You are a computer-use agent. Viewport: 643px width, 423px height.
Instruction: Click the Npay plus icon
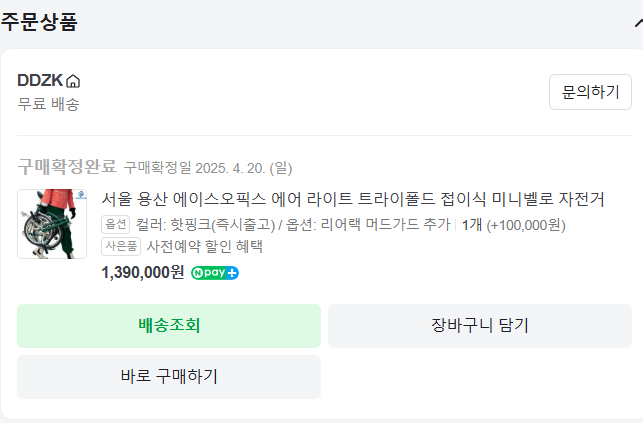click(215, 272)
